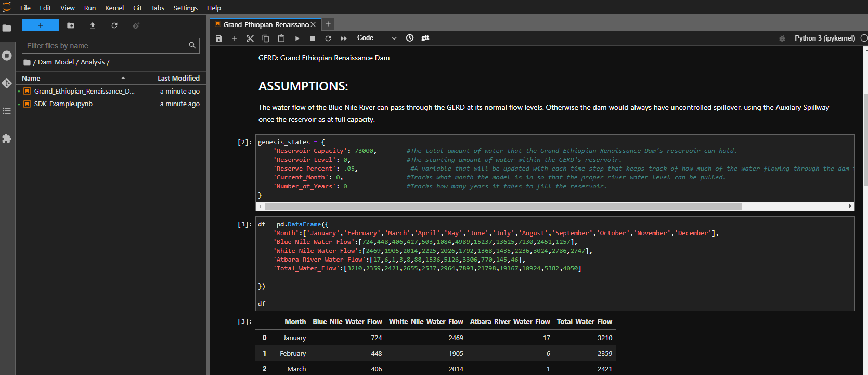The image size is (868, 375).
Task: Open the Kernel menu
Action: 114,8
